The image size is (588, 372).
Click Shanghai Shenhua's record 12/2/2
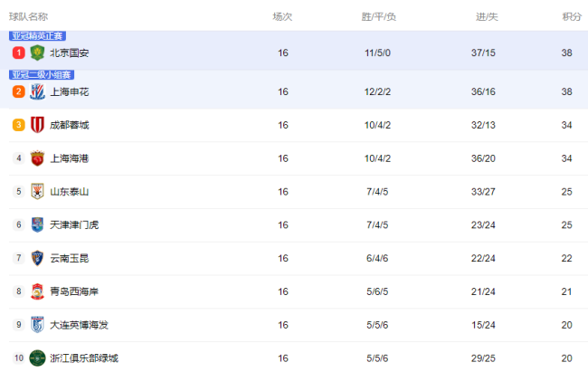[x=377, y=92]
